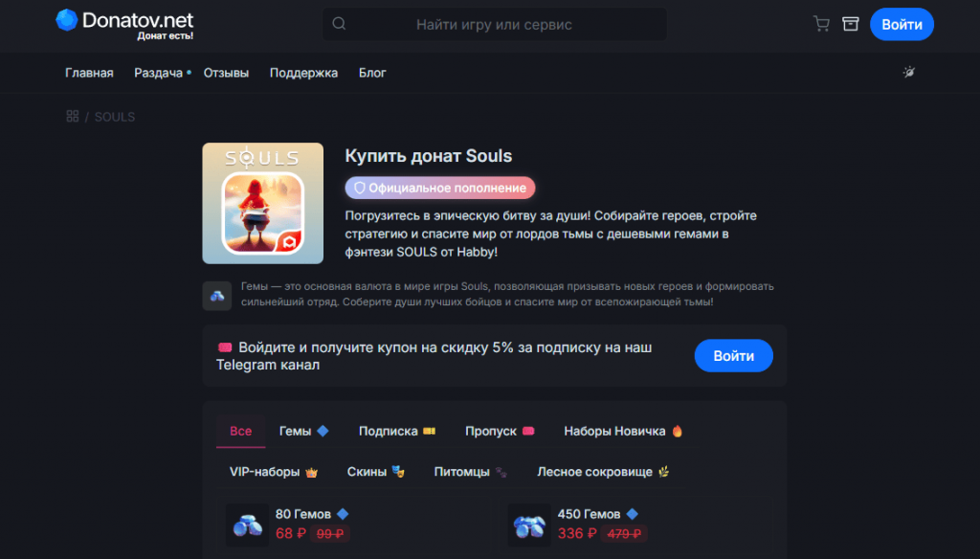This screenshot has height=559, width=980.
Task: Open the orders box icon in header
Action: [850, 24]
